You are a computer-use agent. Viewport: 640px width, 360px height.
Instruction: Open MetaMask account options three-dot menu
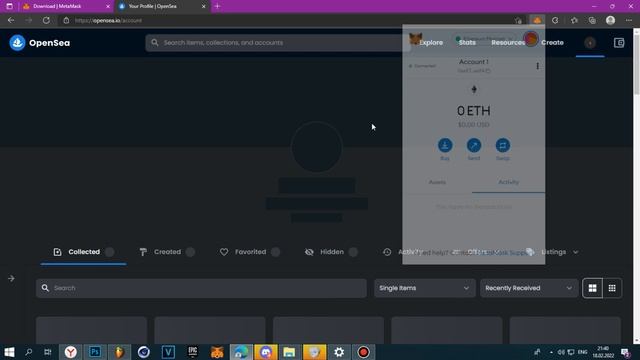pyautogui.click(x=537, y=66)
